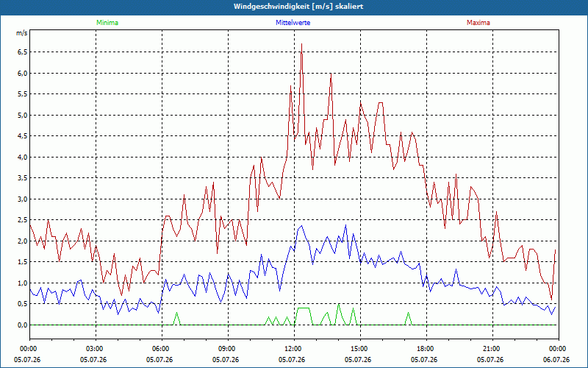This screenshot has height=368, width=588.
Task: Click the 15:00 time axis label
Action: tap(360, 349)
